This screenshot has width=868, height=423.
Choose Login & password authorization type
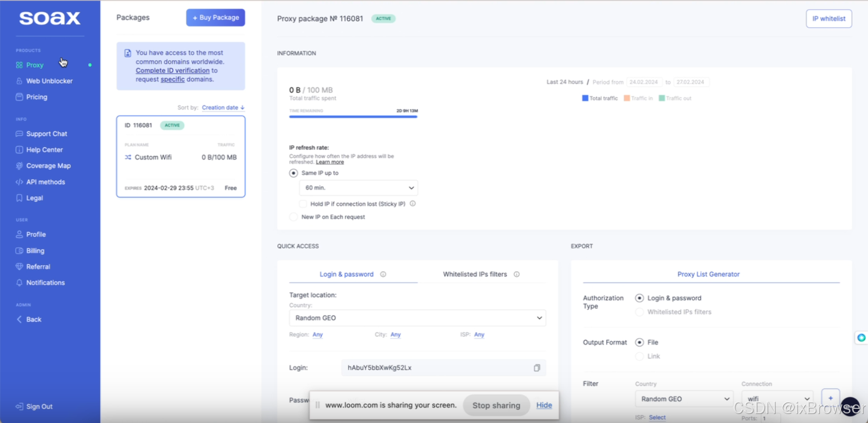point(639,298)
